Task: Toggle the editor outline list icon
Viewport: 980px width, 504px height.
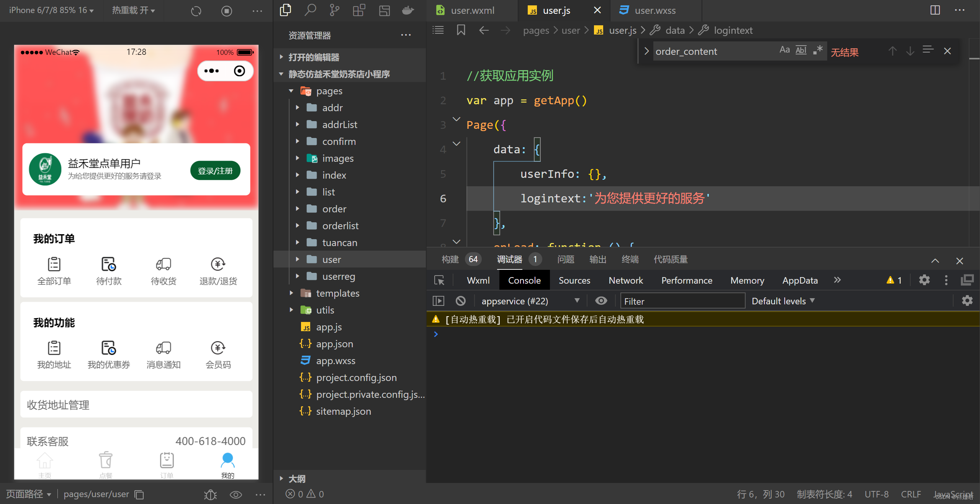Action: pos(438,30)
